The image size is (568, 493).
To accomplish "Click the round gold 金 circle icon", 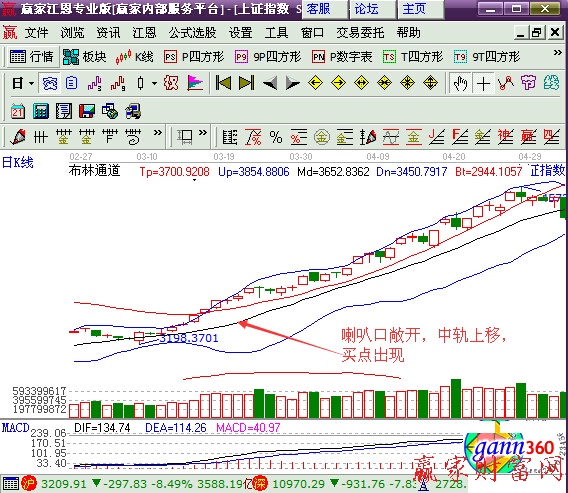I will [322, 137].
